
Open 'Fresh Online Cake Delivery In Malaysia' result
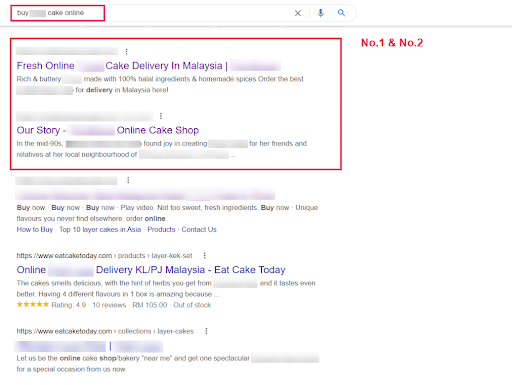pyautogui.click(x=149, y=66)
